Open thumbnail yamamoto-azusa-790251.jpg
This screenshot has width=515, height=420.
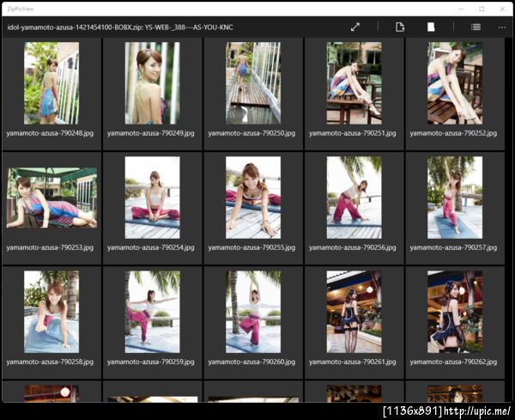(354, 82)
